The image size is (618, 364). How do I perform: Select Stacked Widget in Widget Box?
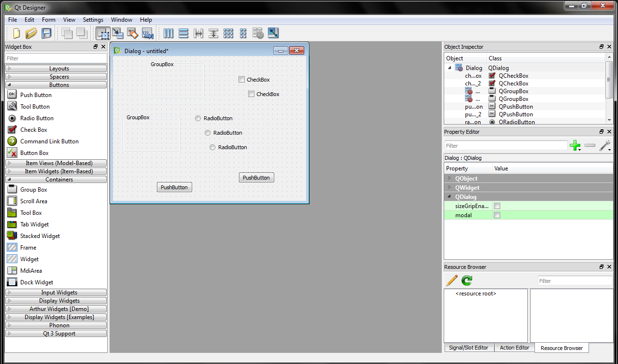click(x=40, y=236)
